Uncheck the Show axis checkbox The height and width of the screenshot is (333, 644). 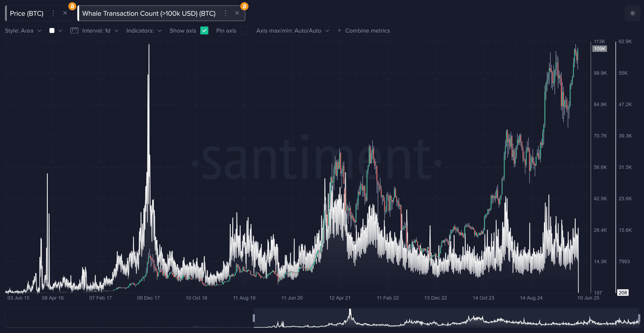pos(204,31)
